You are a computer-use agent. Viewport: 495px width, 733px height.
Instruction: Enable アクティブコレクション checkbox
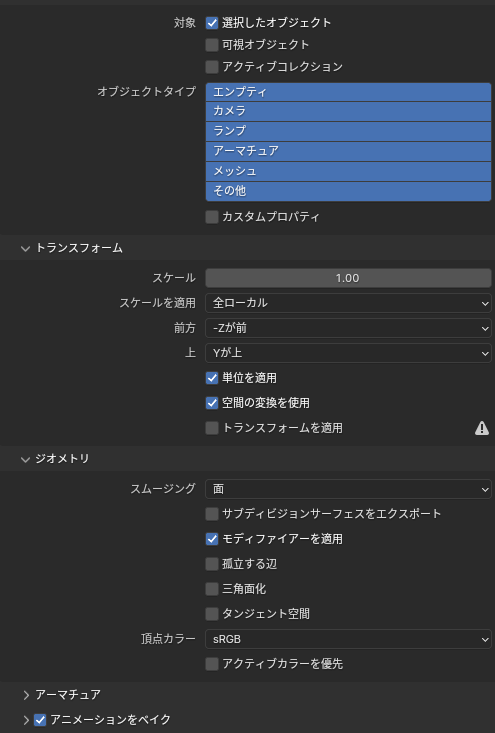pos(212,67)
